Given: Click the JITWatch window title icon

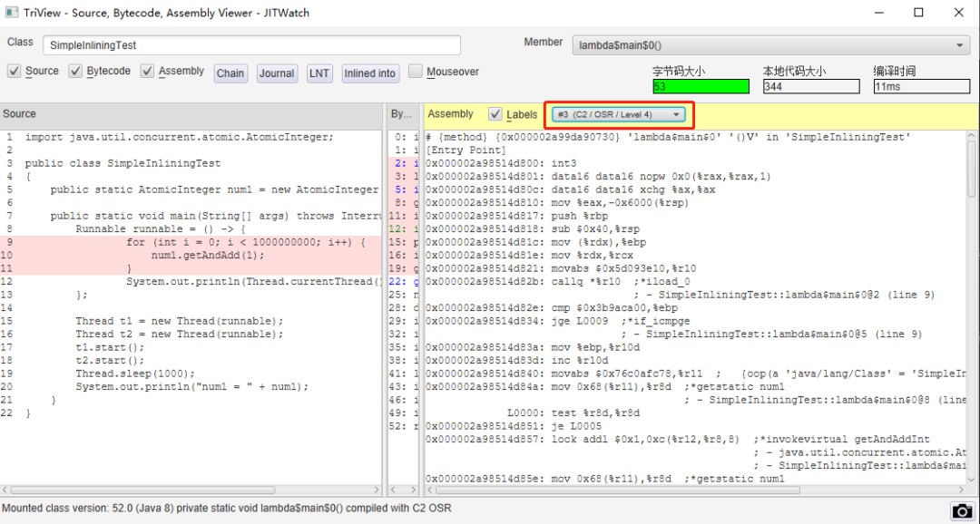Looking at the screenshot, I should coord(11,13).
